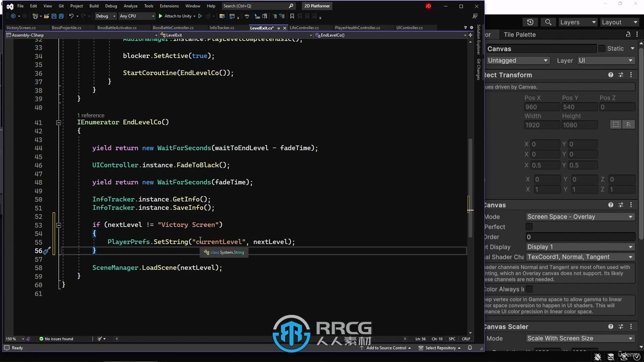Click Start Without Debugging outline play icon
The height and width of the screenshot is (362, 644).
(200, 16)
